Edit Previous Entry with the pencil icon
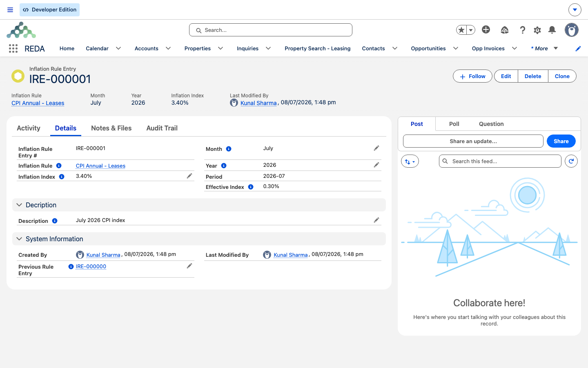588x368 pixels. point(189,266)
